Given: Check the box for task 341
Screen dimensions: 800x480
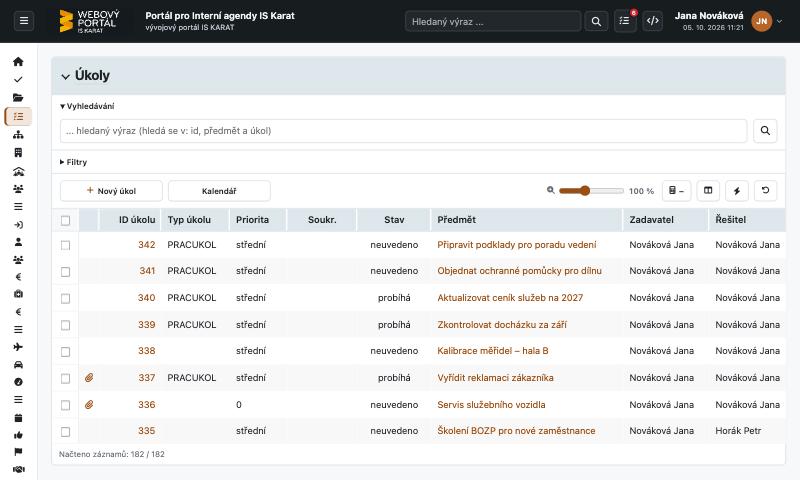Looking at the screenshot, I should pyautogui.click(x=65, y=272).
